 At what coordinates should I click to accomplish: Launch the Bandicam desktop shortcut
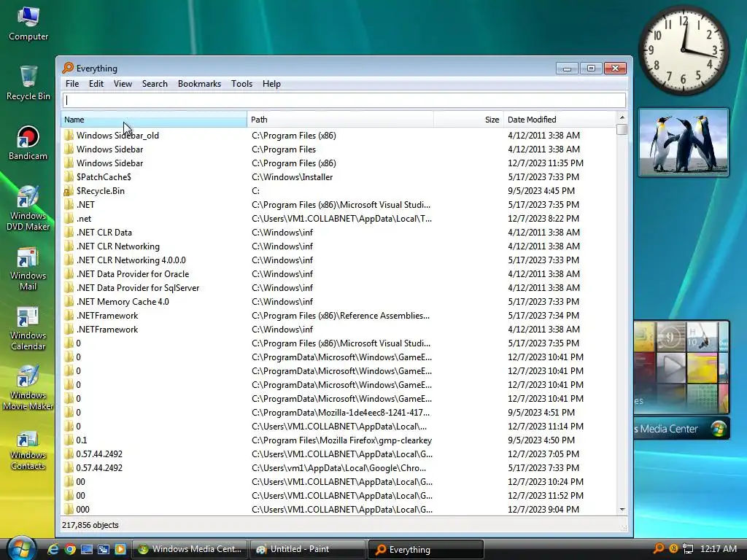pyautogui.click(x=28, y=143)
